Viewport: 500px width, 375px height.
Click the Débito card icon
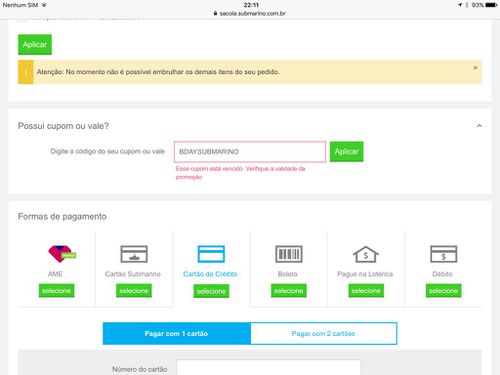[x=443, y=254]
